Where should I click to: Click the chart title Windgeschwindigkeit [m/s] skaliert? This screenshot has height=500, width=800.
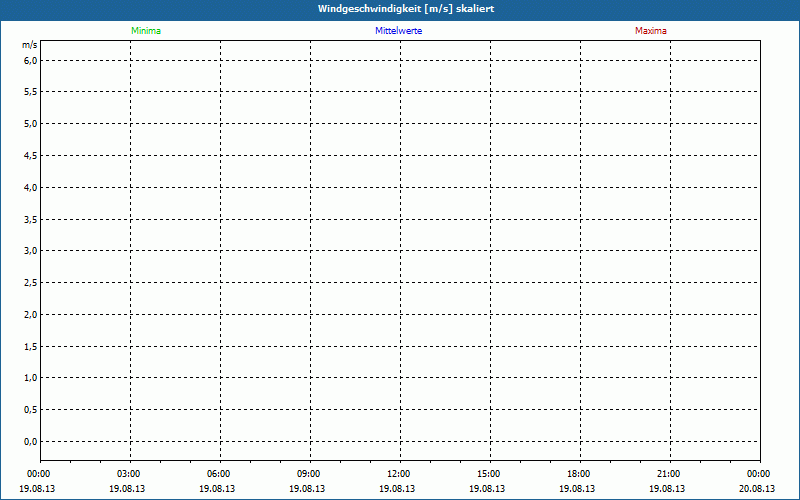point(406,9)
